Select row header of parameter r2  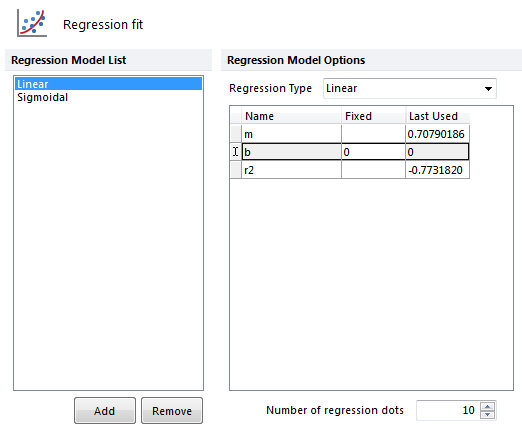click(x=236, y=170)
